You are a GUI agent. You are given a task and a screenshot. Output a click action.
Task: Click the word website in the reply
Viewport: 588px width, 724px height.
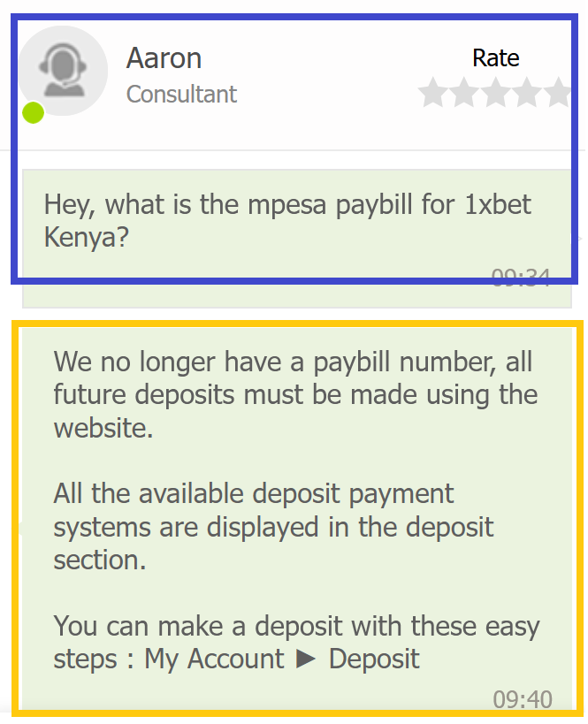pos(103,428)
